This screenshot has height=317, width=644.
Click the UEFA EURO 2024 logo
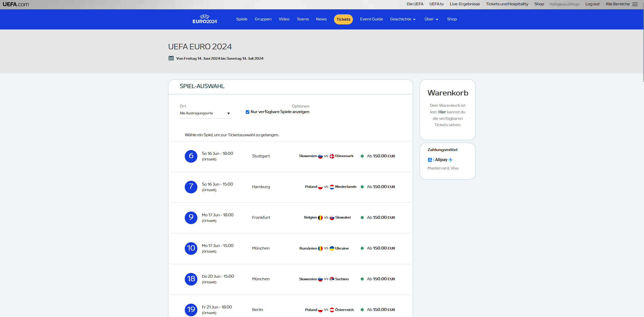pos(205,19)
